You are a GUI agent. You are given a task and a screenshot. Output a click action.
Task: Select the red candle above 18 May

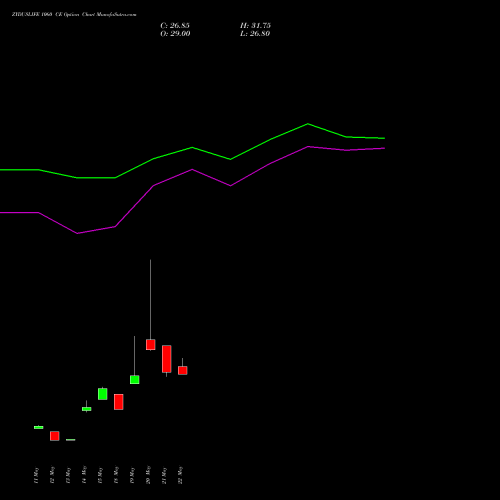(x=119, y=402)
